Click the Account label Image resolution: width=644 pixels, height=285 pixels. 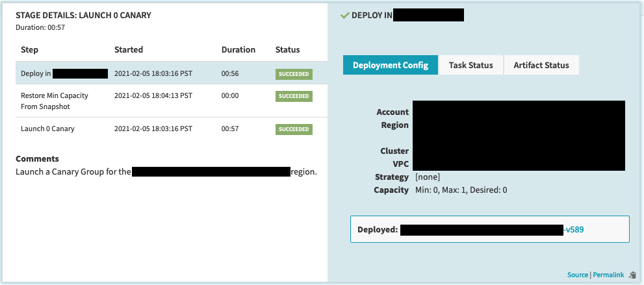coord(393,112)
